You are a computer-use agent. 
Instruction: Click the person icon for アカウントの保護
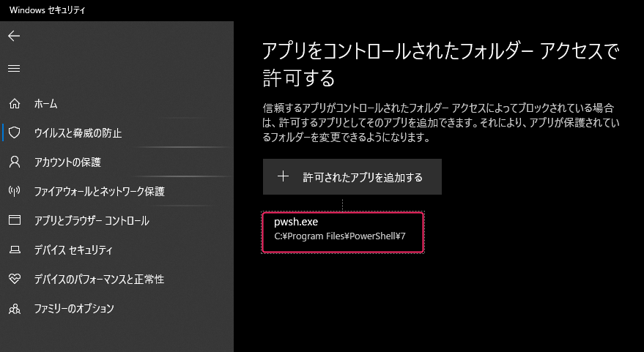(x=15, y=162)
